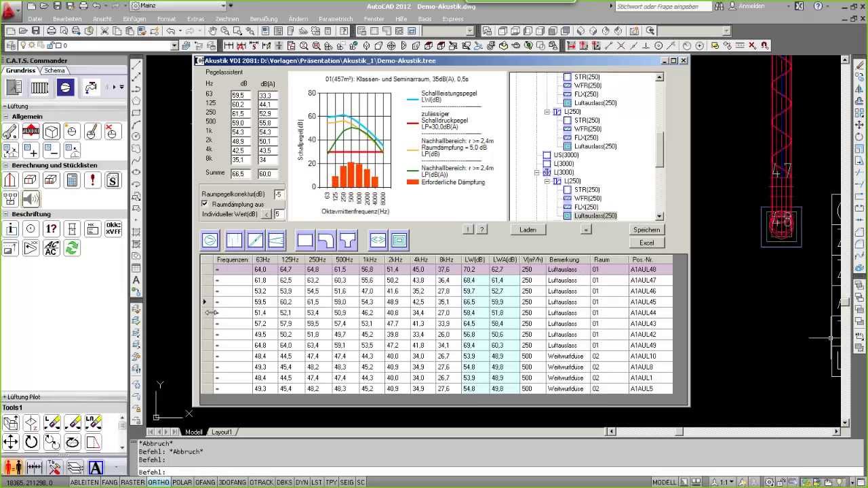868x488 pixels.
Task: Click the Okk:XVFF labeling icon
Action: coord(113,229)
